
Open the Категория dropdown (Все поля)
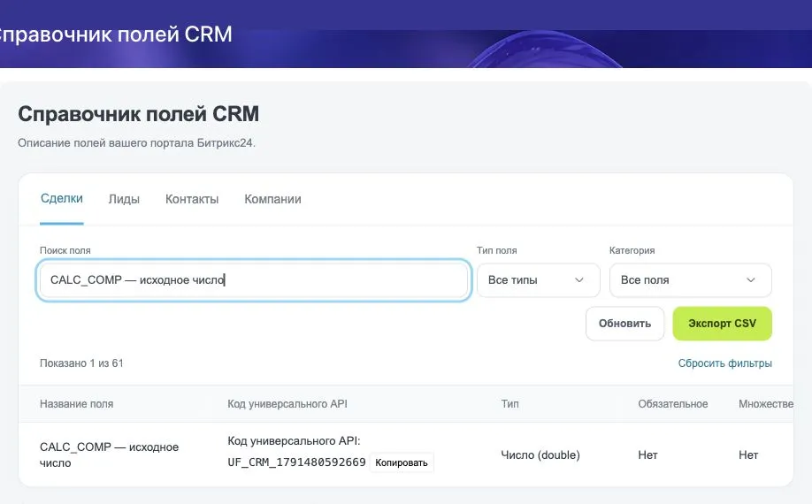click(690, 280)
